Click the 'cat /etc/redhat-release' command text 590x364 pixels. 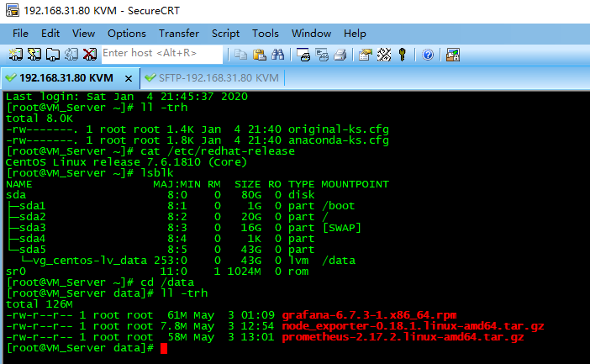click(218, 151)
